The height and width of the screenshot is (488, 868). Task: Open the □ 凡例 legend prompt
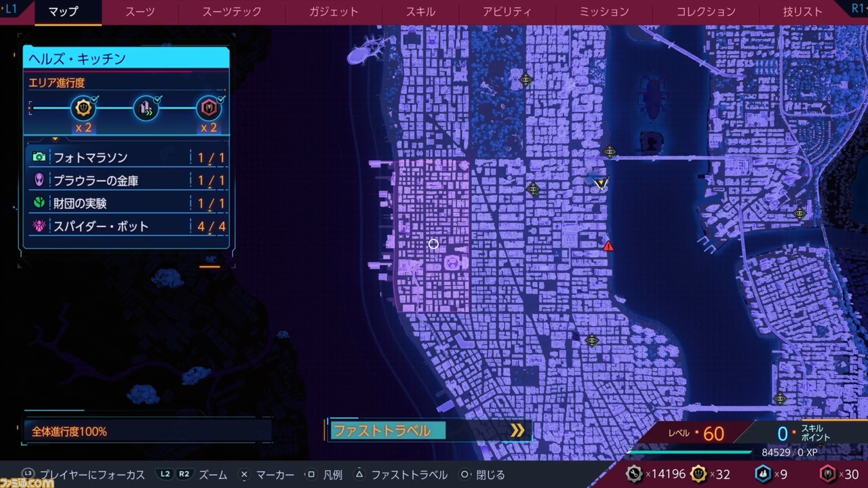click(324, 474)
